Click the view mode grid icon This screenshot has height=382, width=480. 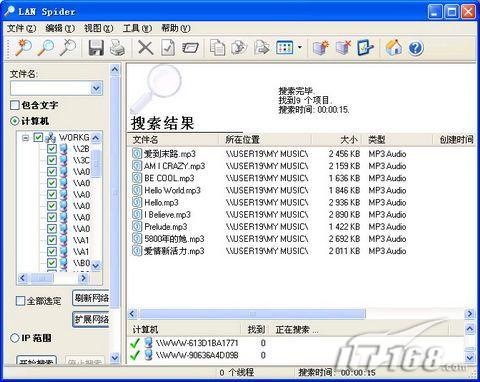click(x=284, y=48)
